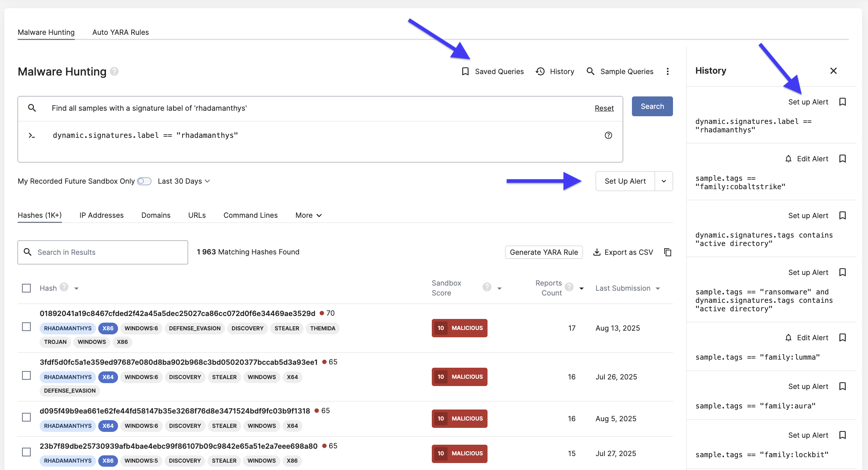Click the Search in Results field
Image resolution: width=868 pixels, height=470 pixels.
[x=103, y=252]
